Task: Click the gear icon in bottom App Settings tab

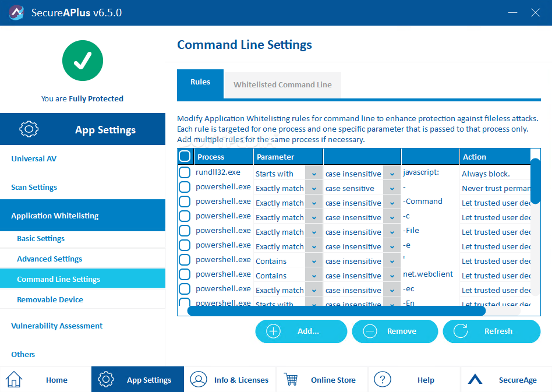Action: pyautogui.click(x=106, y=379)
